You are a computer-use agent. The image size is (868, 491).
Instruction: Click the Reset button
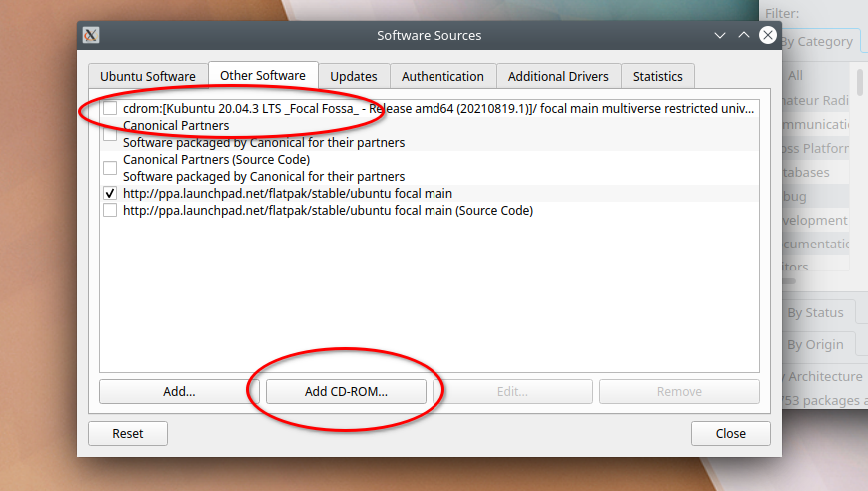[x=128, y=434]
